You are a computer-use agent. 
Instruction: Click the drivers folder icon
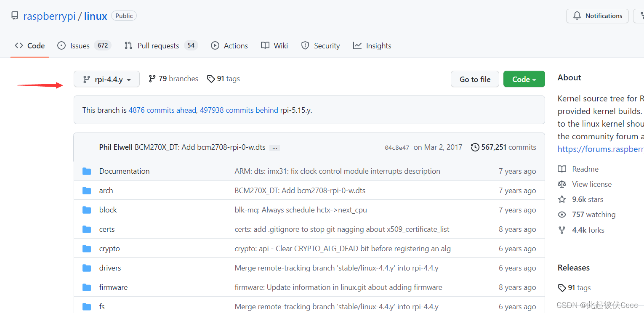click(87, 268)
